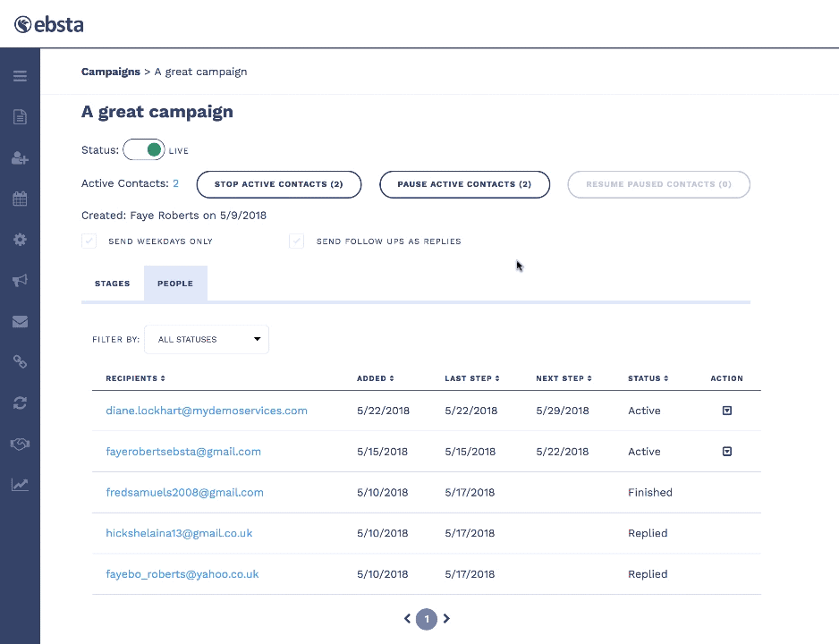This screenshot has height=644, width=839.
Task: Open the calendar icon in sidebar
Action: tap(20, 199)
